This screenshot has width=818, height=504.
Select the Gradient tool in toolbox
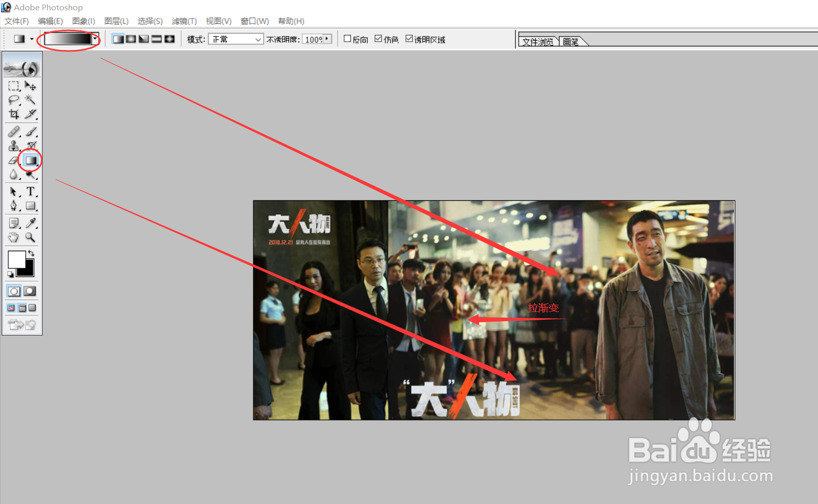tap(30, 160)
